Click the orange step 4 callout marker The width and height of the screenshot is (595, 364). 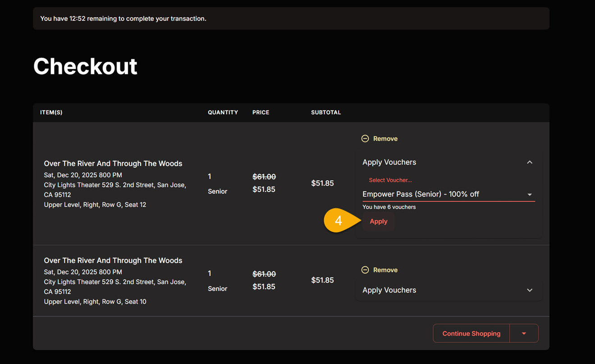tap(339, 221)
